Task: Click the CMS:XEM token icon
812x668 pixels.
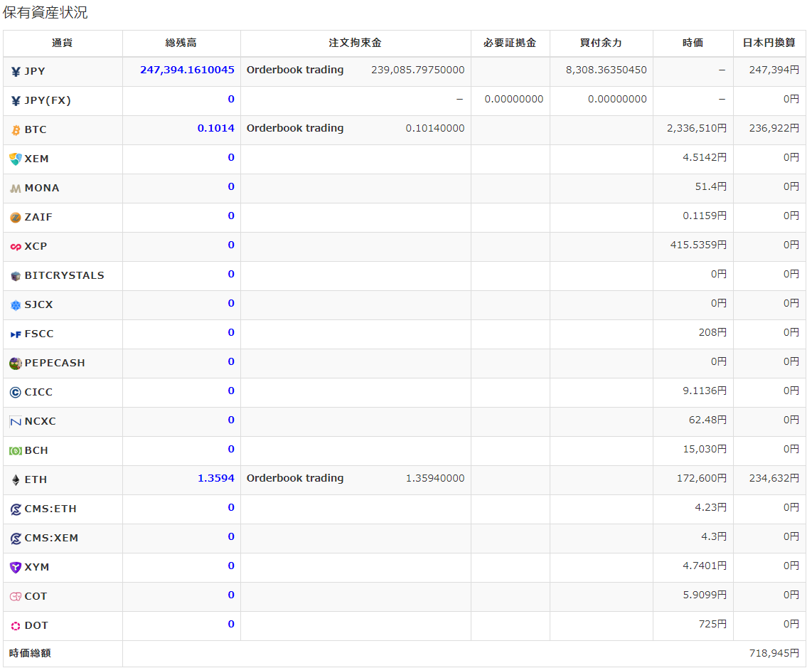Action: 16,539
